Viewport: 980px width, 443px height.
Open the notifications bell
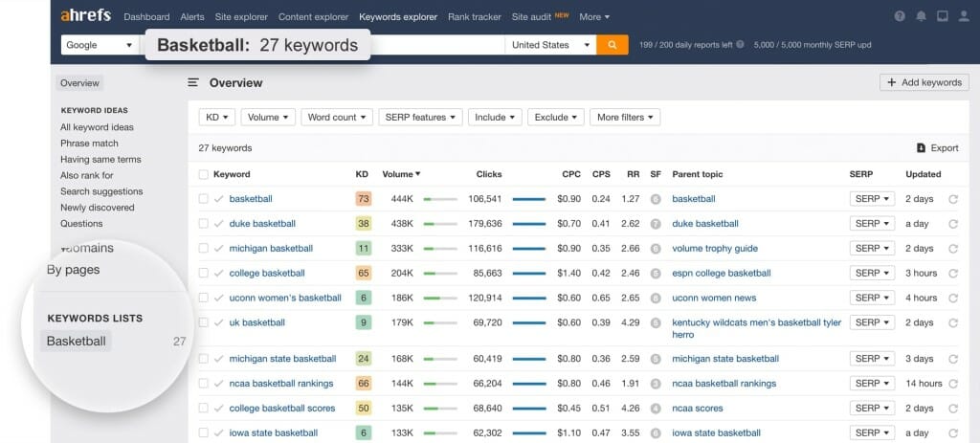click(921, 16)
